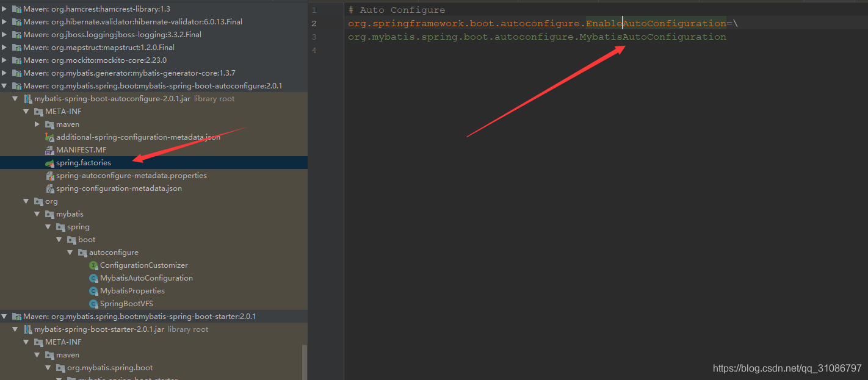Open the spring.factories file
868x380 pixels.
coord(83,162)
